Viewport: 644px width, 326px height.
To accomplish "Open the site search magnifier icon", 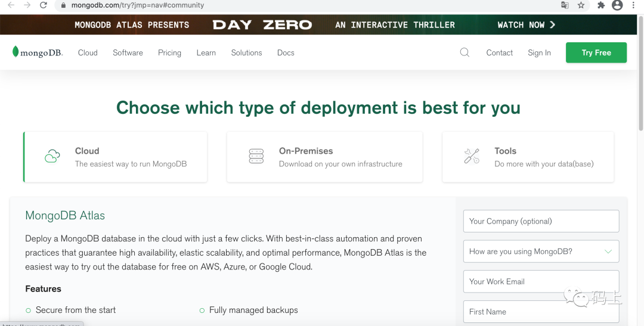I will click(x=465, y=52).
